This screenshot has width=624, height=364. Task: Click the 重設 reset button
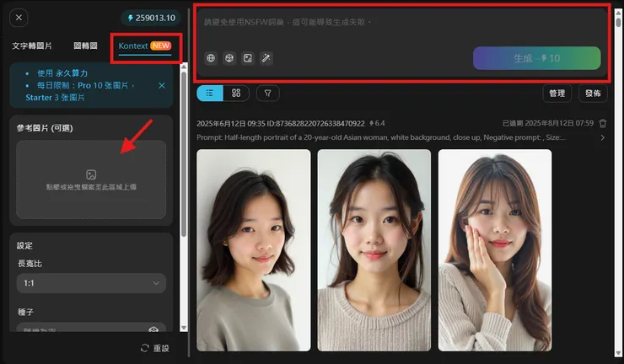[x=155, y=348]
